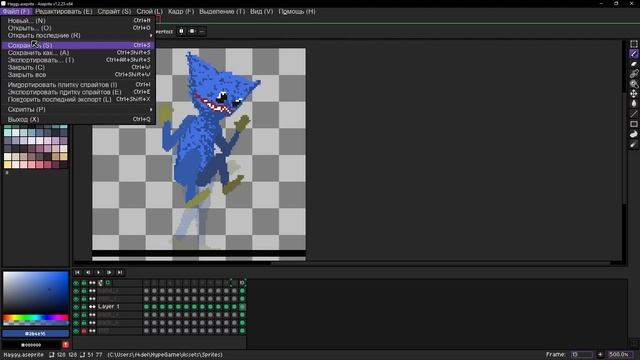Toggle visibility of the topmost layer
This screenshot has width=640, height=360.
point(76,291)
